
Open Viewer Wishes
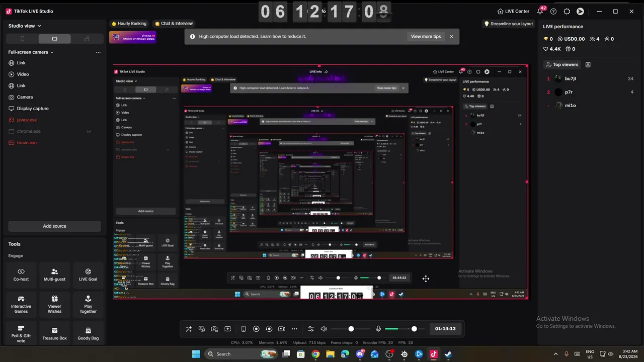pyautogui.click(x=54, y=304)
